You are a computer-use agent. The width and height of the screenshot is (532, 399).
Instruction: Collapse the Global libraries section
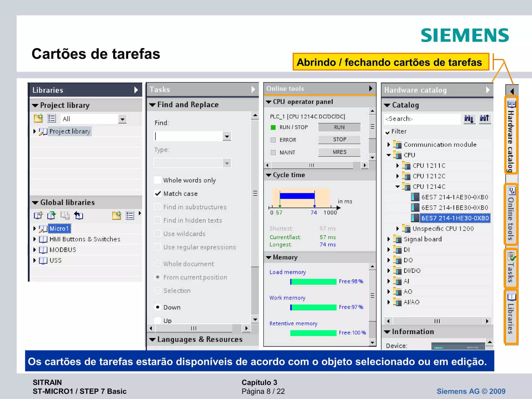click(35, 203)
